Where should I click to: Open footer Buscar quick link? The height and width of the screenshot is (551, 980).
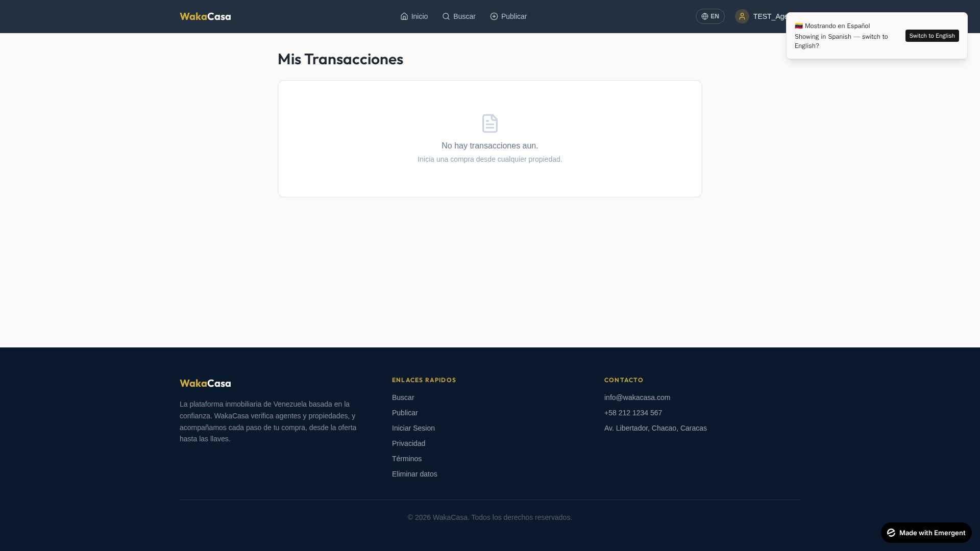pos(403,397)
